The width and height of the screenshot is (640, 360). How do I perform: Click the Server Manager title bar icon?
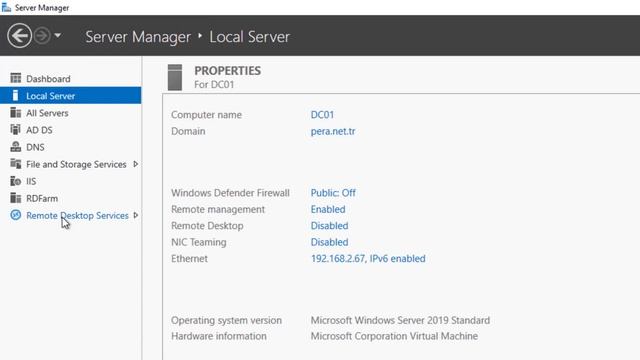7,7
